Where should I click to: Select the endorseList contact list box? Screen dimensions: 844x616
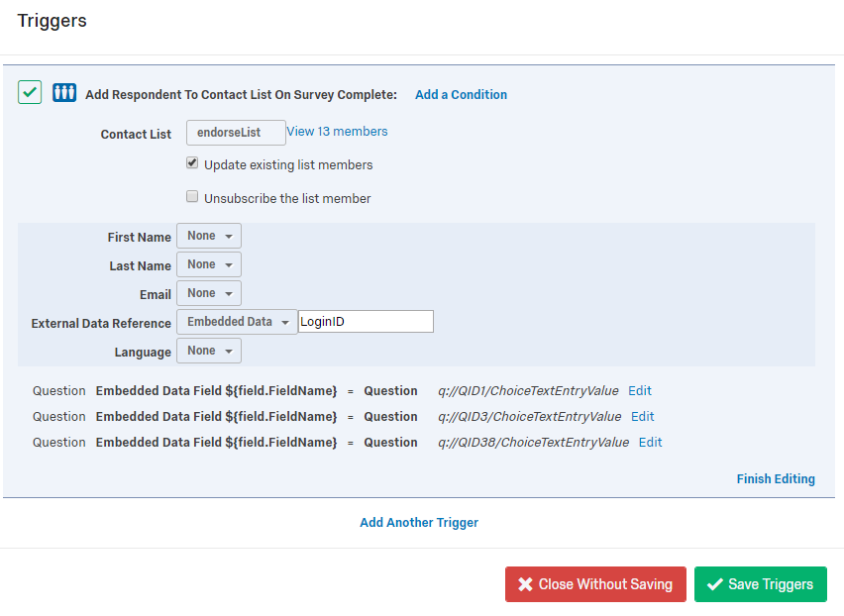(x=236, y=133)
